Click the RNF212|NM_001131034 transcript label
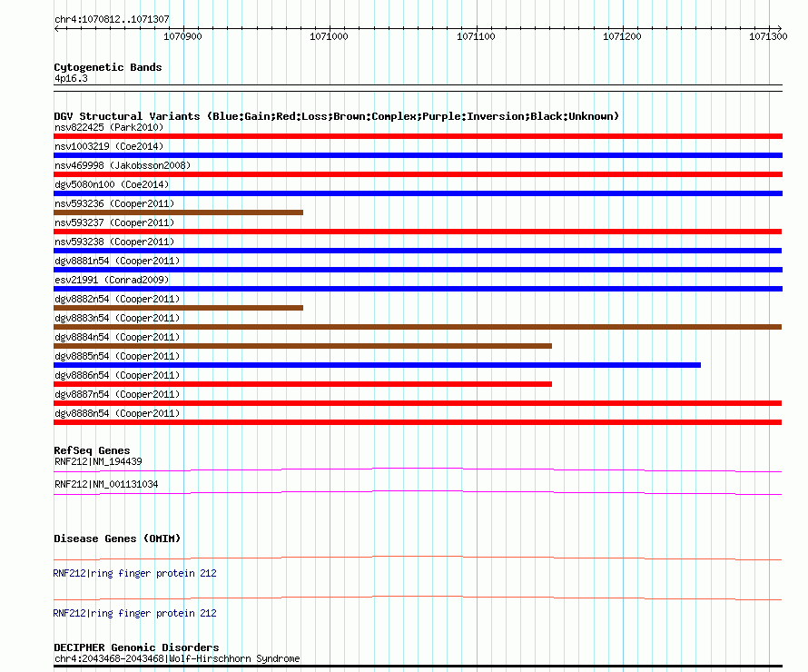The height and width of the screenshot is (672, 808). 106,484
